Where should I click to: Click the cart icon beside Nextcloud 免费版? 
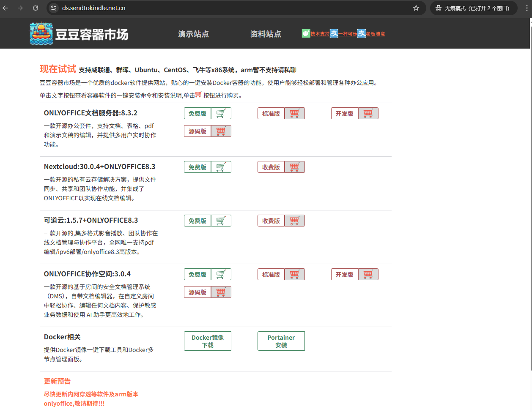221,167
